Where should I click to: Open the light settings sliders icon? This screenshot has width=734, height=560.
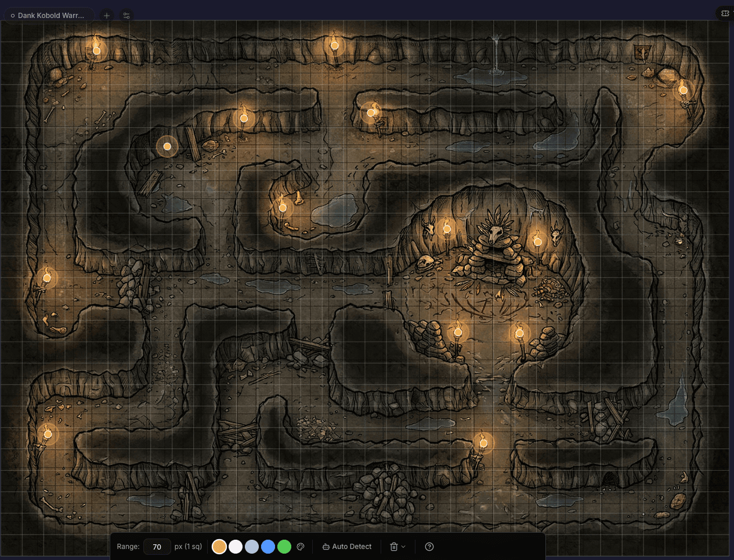pyautogui.click(x=126, y=15)
